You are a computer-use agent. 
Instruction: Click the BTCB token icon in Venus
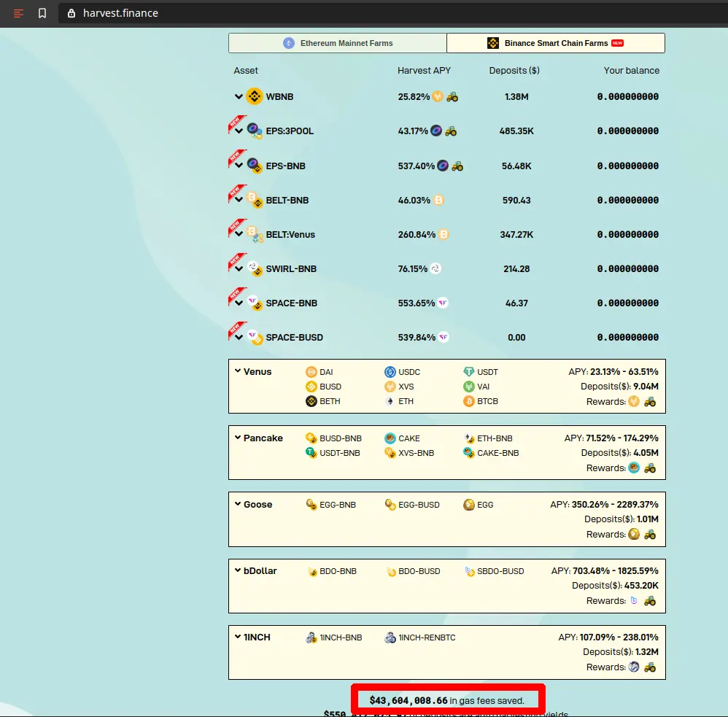469,401
